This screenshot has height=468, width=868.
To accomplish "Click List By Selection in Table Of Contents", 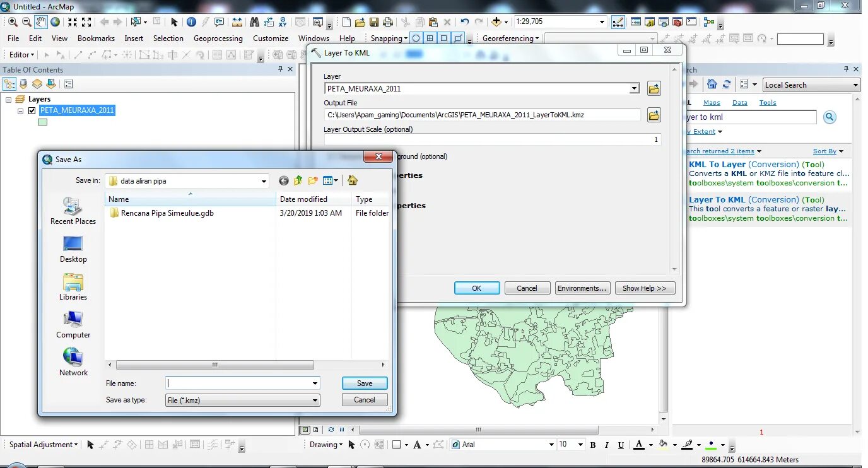I will tap(51, 84).
